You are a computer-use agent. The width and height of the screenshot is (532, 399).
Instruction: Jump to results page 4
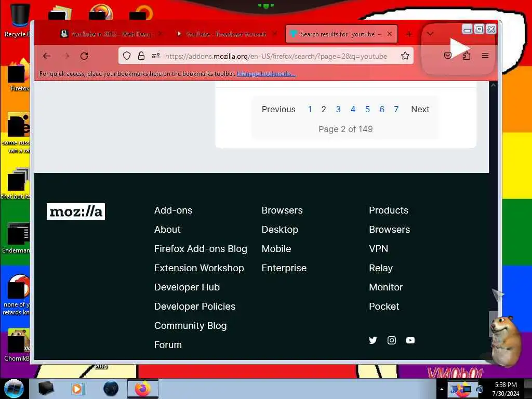point(353,109)
